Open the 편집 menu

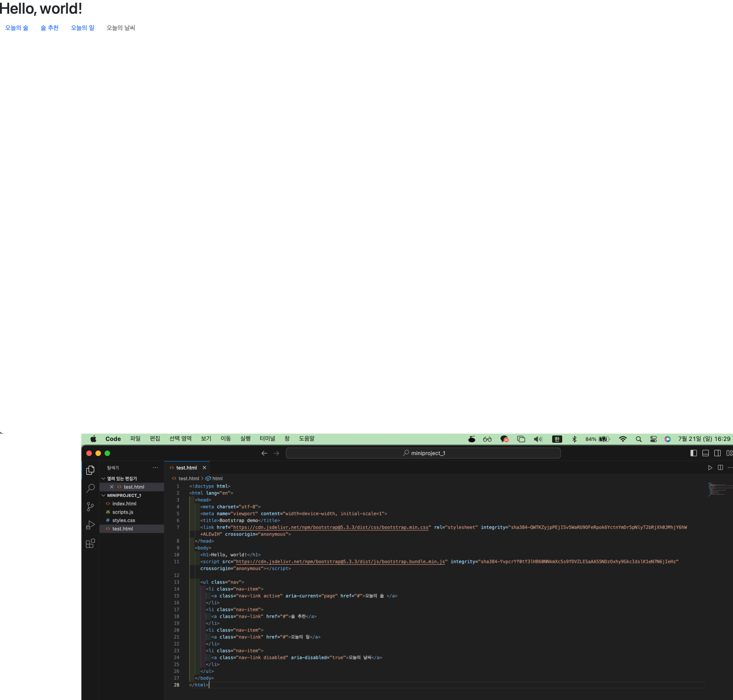(155, 439)
